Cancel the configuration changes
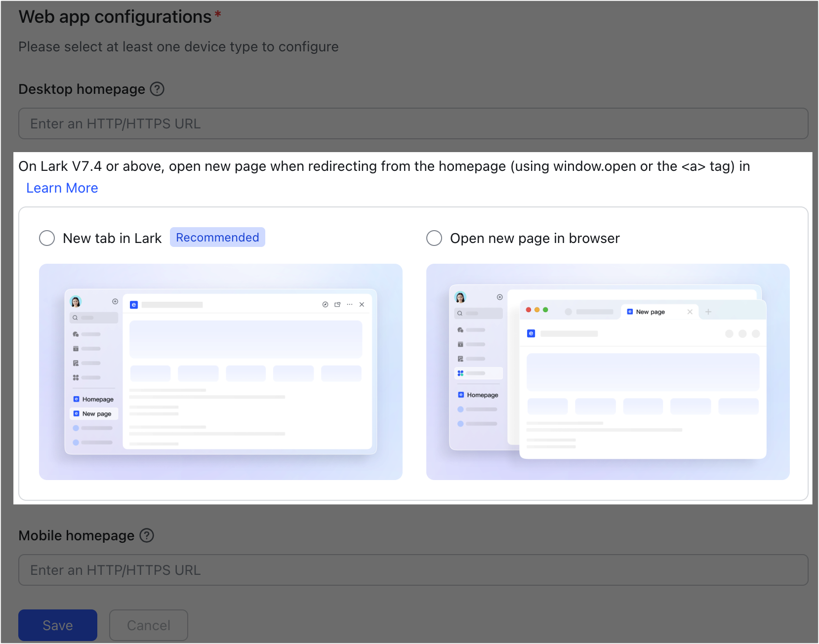Screen dimensions: 819x644 pyautogui.click(x=149, y=625)
